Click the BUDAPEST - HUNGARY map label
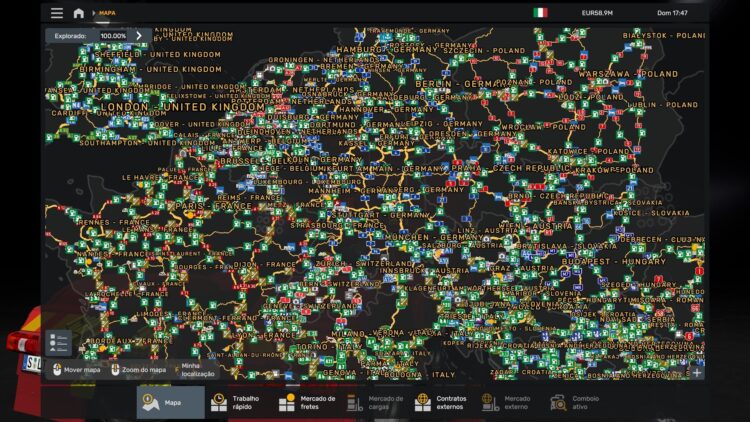This screenshot has width=750, height=422. pyautogui.click(x=614, y=262)
